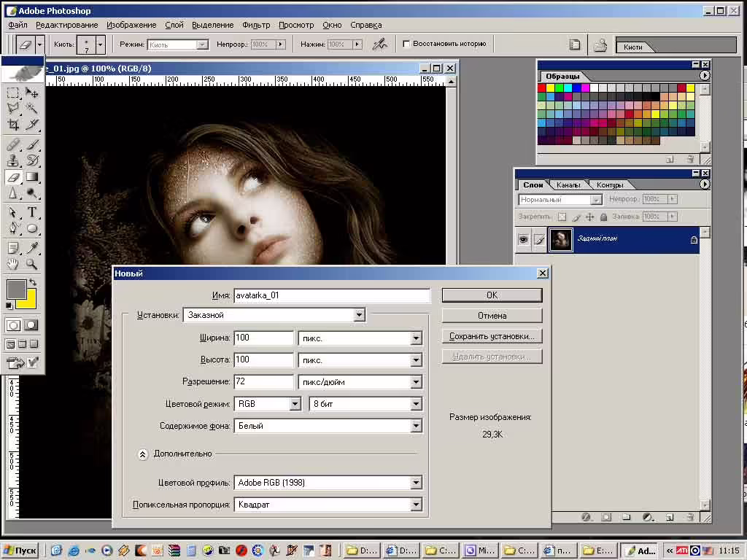747x560 pixels.
Task: Click Сохранить установки button
Action: [492, 336]
